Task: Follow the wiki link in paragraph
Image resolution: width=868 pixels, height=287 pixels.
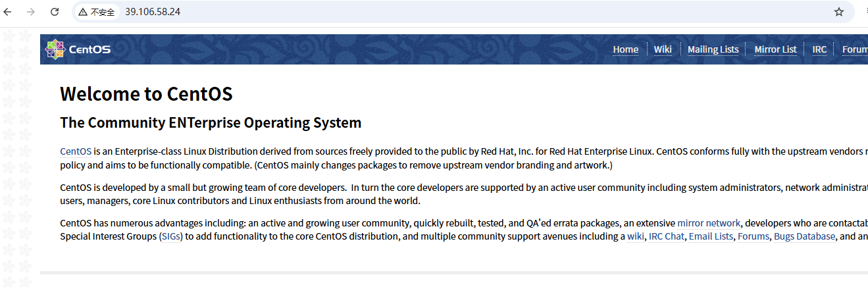Action: [x=636, y=236]
